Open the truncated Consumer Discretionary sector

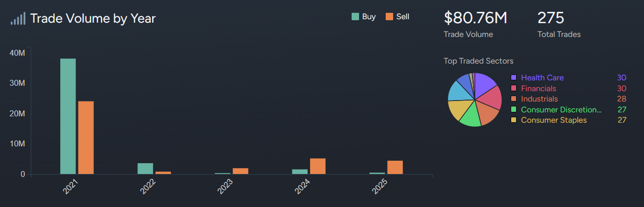[561, 109]
